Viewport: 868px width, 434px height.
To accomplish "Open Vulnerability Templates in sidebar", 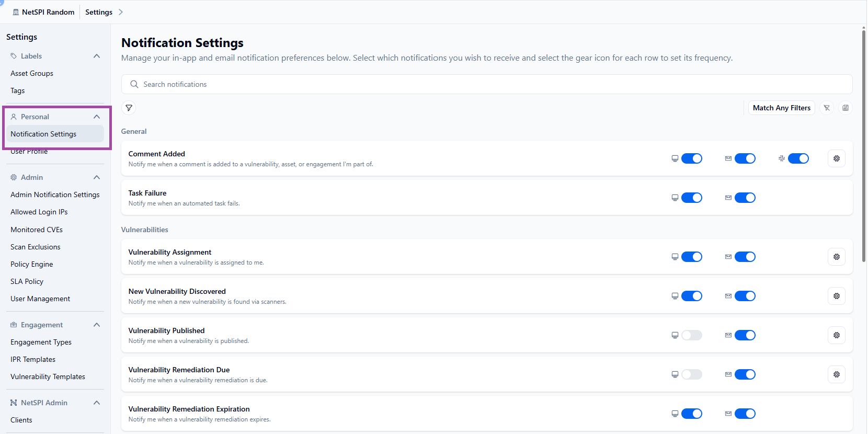I will [48, 376].
